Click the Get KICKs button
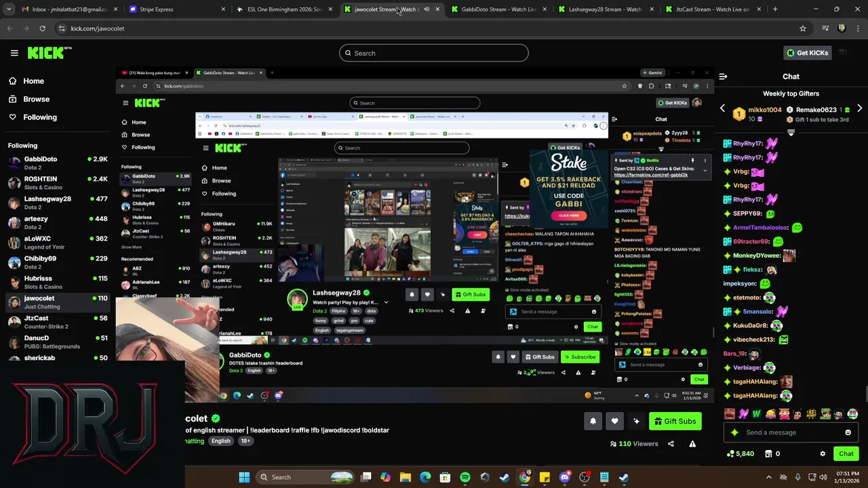The image size is (868, 488). pyautogui.click(x=808, y=53)
